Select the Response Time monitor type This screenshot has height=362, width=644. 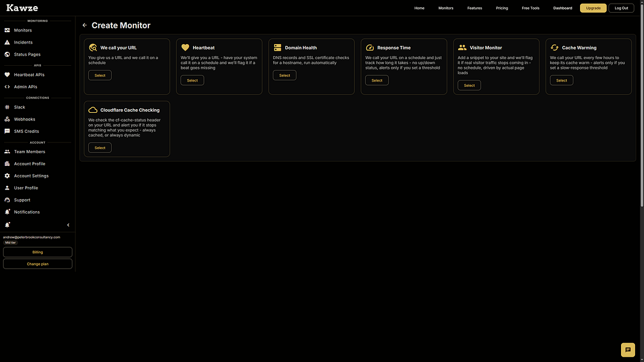tap(377, 80)
